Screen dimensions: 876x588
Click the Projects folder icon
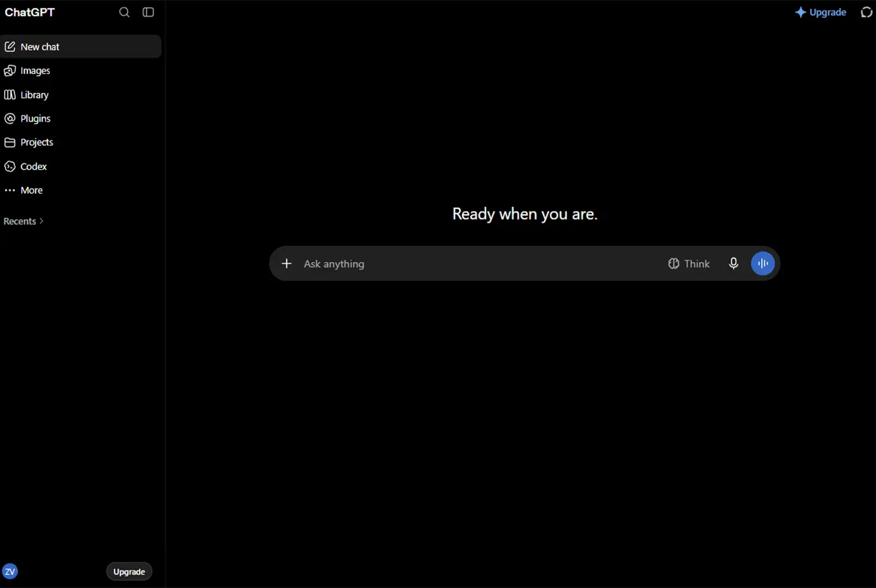point(10,142)
